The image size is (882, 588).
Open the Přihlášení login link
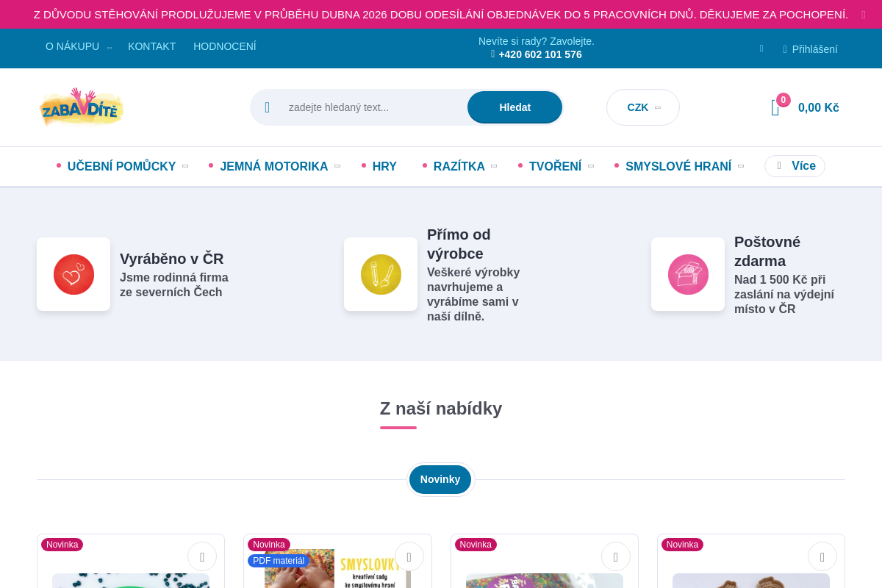[814, 49]
